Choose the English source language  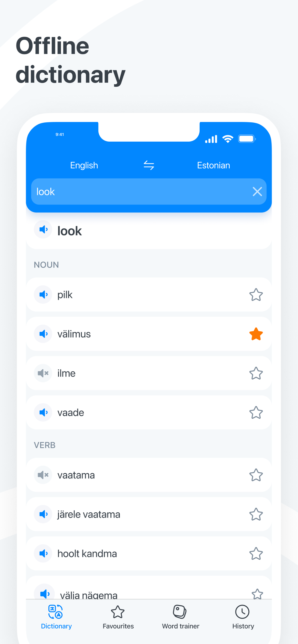(84, 166)
